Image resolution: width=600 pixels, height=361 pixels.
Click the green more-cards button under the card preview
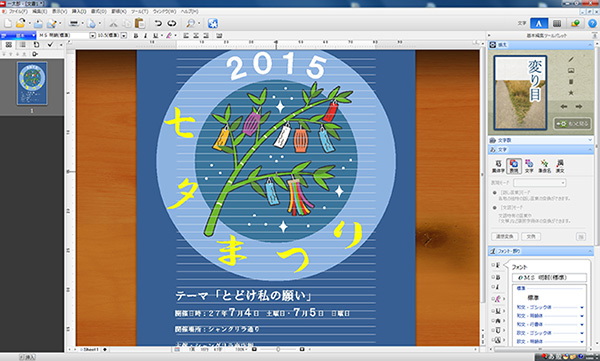pyautogui.click(x=572, y=124)
